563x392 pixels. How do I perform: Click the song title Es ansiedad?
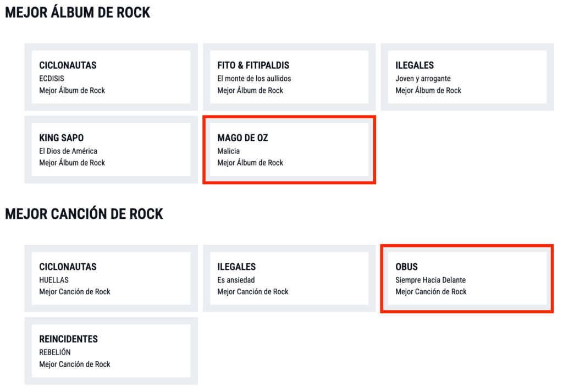(x=236, y=280)
